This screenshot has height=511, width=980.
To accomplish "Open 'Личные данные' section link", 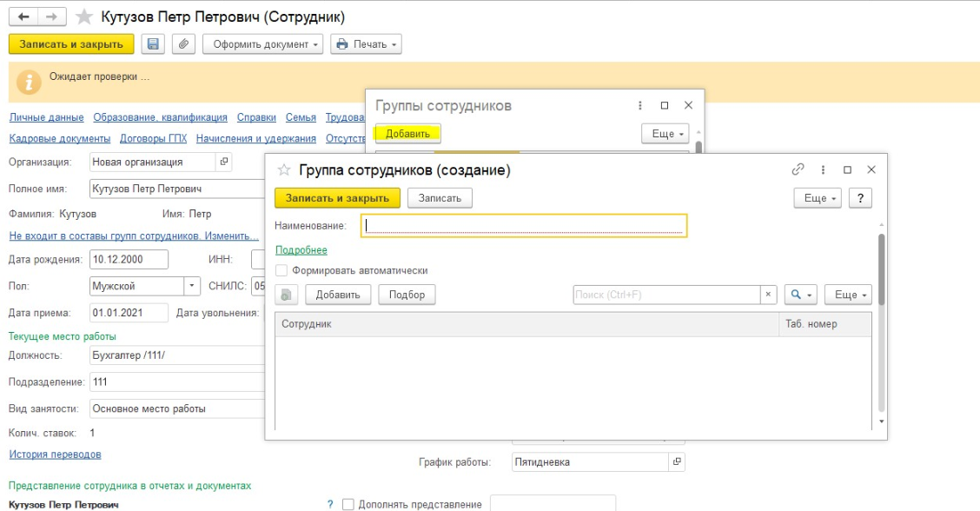I will coord(46,117).
